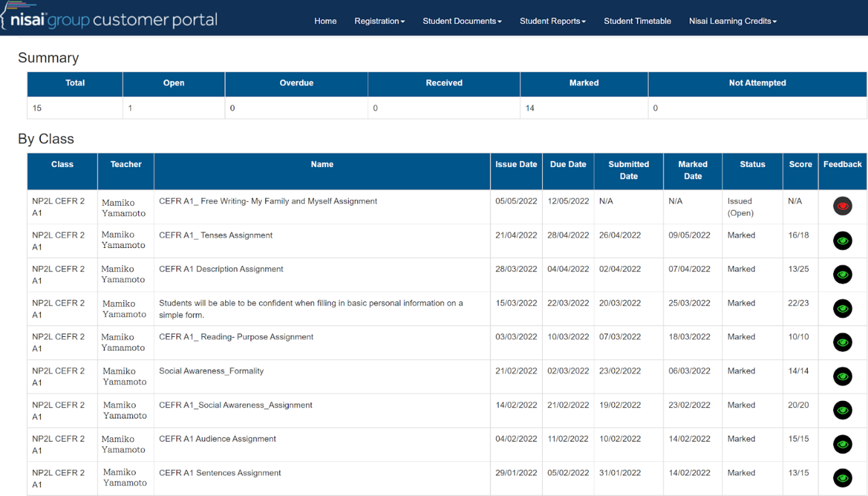The height and width of the screenshot is (496, 868).
Task: Click score '22/23' in the table
Action: tap(799, 303)
